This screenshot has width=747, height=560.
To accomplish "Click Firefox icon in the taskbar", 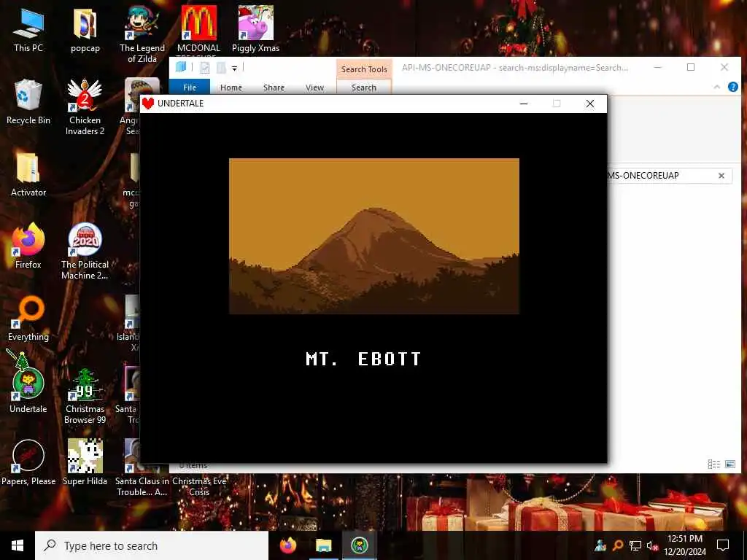I will pos(287,545).
